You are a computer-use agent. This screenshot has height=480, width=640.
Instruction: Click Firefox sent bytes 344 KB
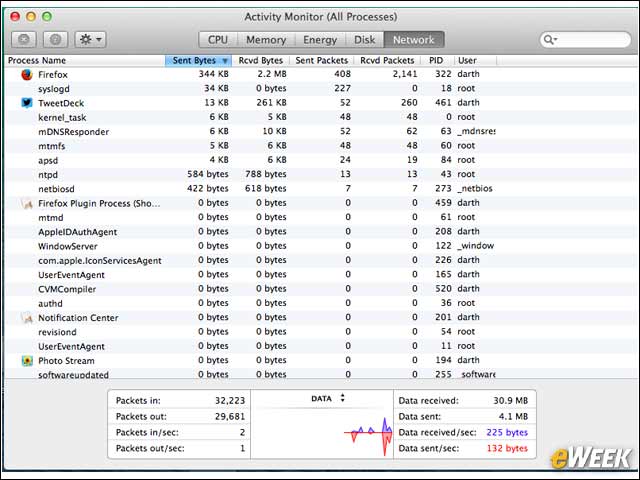click(213, 74)
